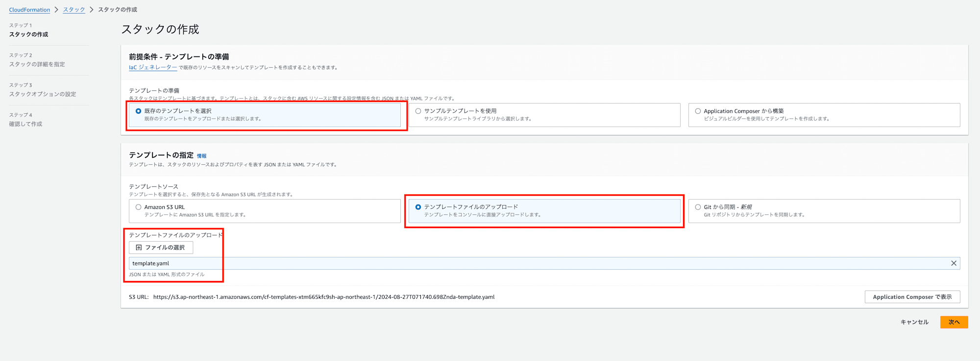This screenshot has height=361, width=980.
Task: Click the breadcrumb text スタックの作成
Action: click(x=118, y=10)
